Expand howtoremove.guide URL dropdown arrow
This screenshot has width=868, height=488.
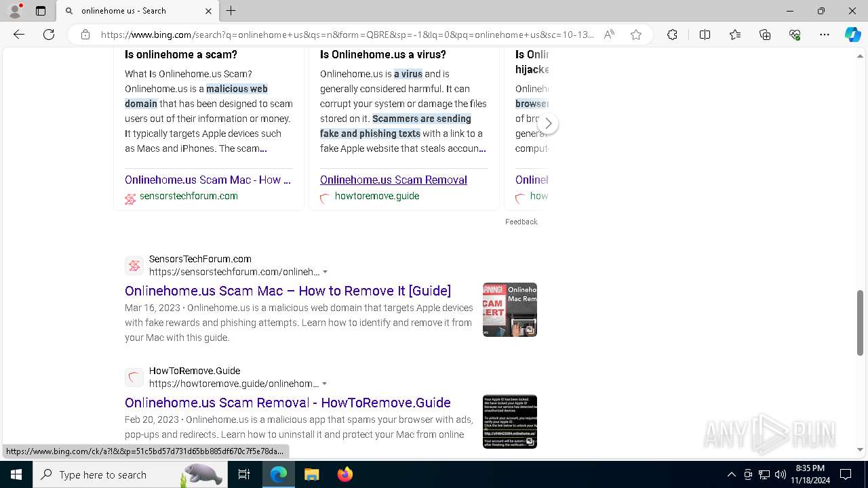click(x=324, y=384)
